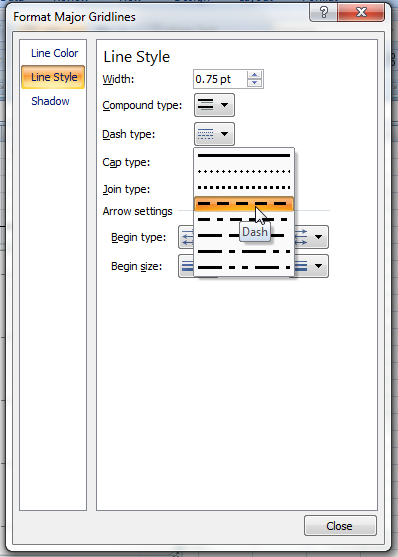Click the help question mark button
Image resolution: width=398 pixels, height=557 pixels.
coord(324,13)
